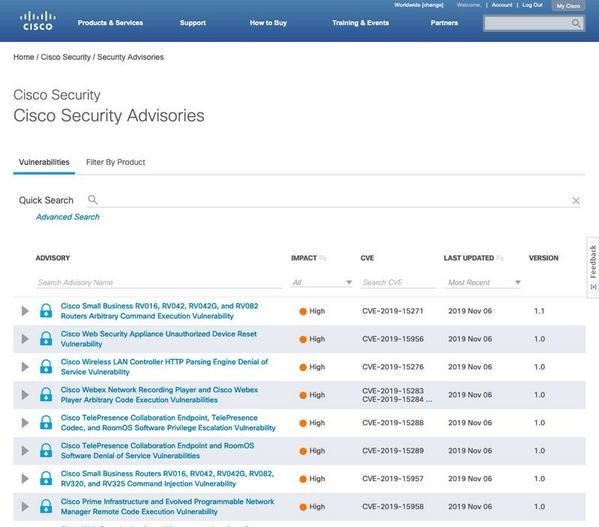Click the Log Out link
The height and width of the screenshot is (527, 599).
click(532, 5)
